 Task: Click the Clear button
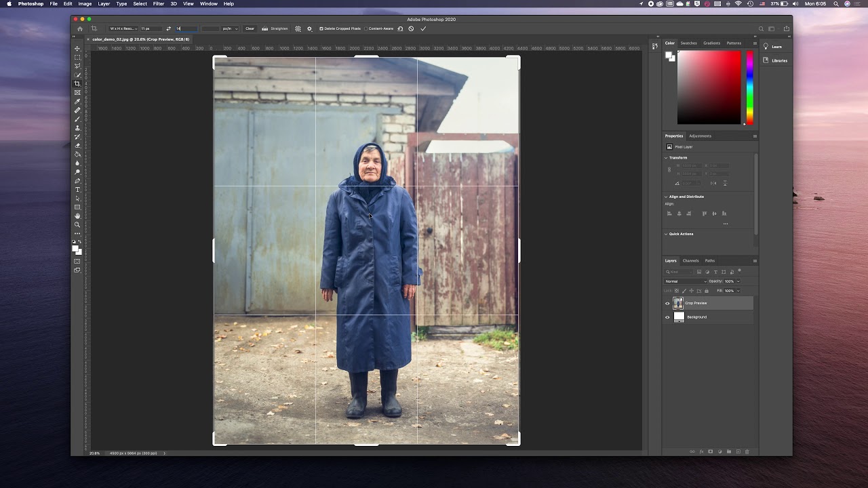[250, 28]
